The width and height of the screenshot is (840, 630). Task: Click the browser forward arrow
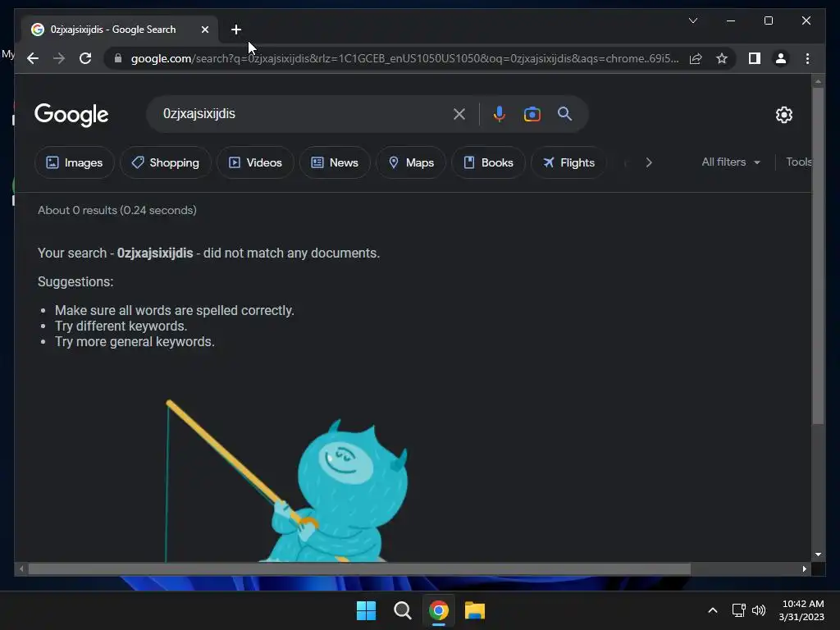[x=59, y=58]
